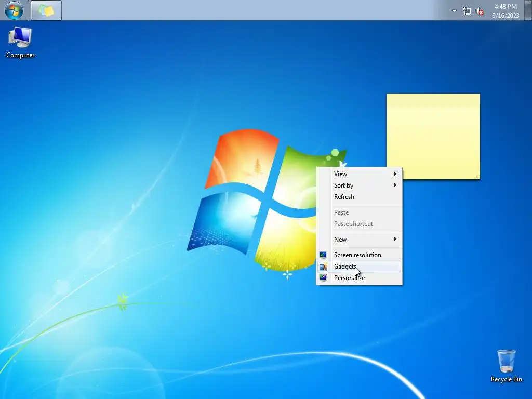Image resolution: width=532 pixels, height=399 pixels.
Task: Choose Refresh from context menu
Action: tap(360, 197)
